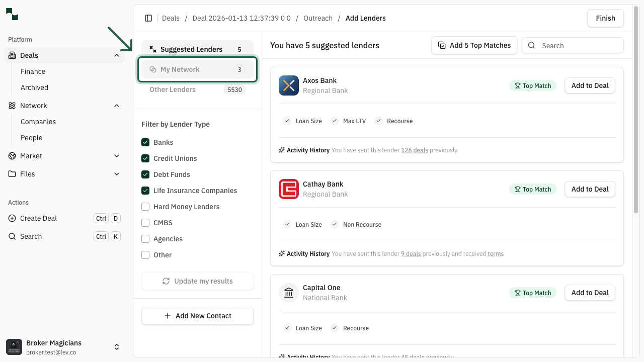Image resolution: width=644 pixels, height=362 pixels.
Task: Collapse the Deals section chevron
Action: (117, 55)
